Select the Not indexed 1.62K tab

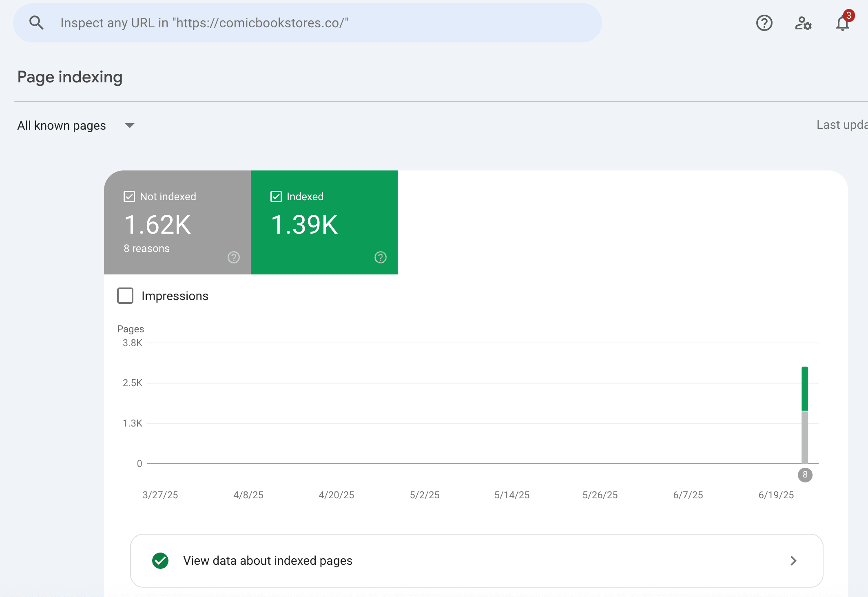(177, 224)
